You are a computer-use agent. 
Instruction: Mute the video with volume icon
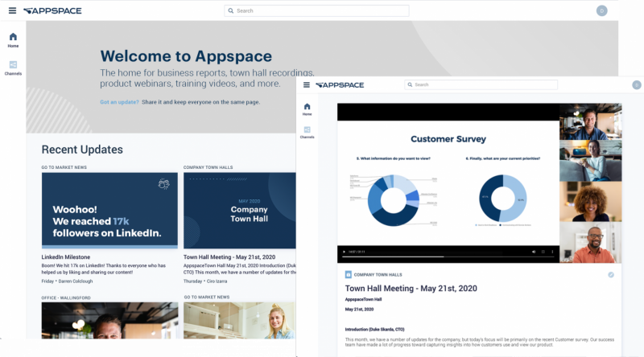click(x=534, y=252)
